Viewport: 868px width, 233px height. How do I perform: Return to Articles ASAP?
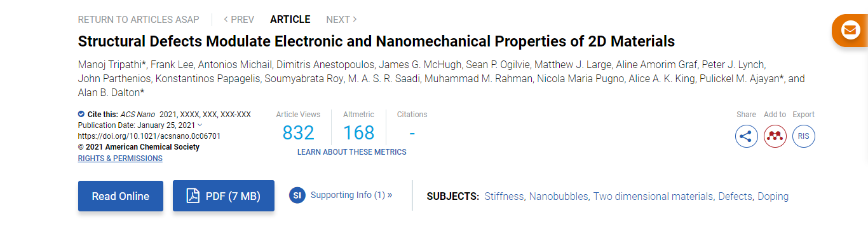click(x=139, y=20)
